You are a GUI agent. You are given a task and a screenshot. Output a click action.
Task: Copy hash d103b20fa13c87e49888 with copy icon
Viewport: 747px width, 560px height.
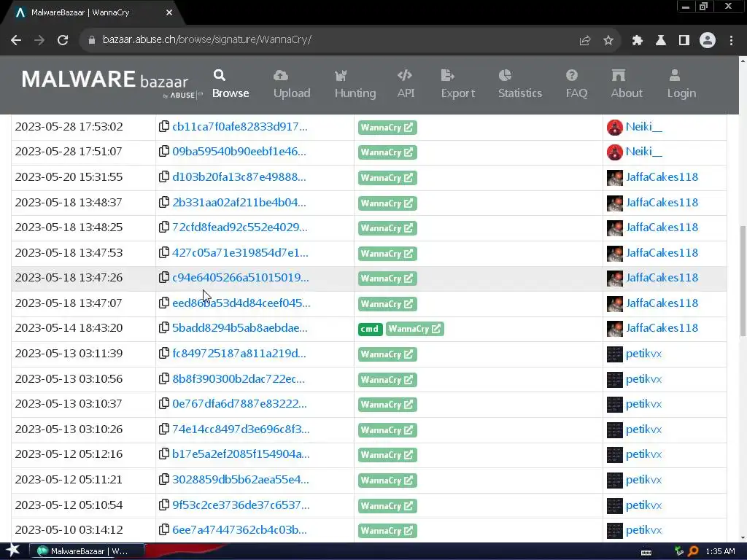164,176
